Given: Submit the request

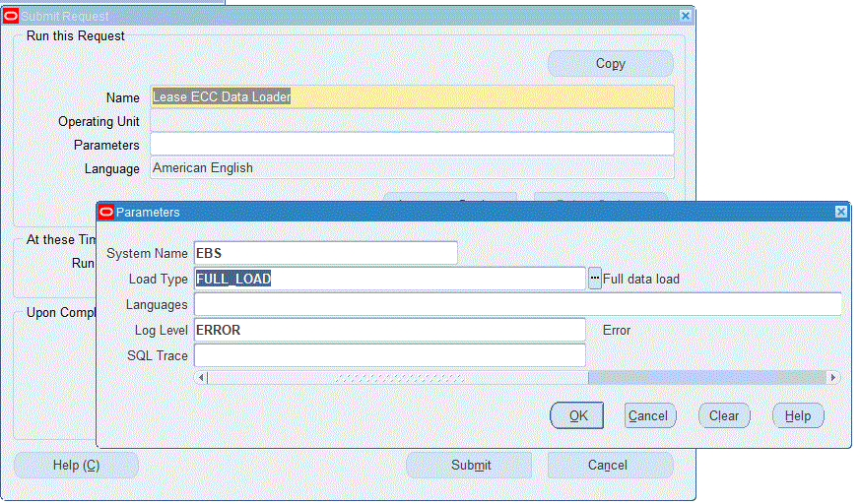Looking at the screenshot, I should (x=470, y=465).
